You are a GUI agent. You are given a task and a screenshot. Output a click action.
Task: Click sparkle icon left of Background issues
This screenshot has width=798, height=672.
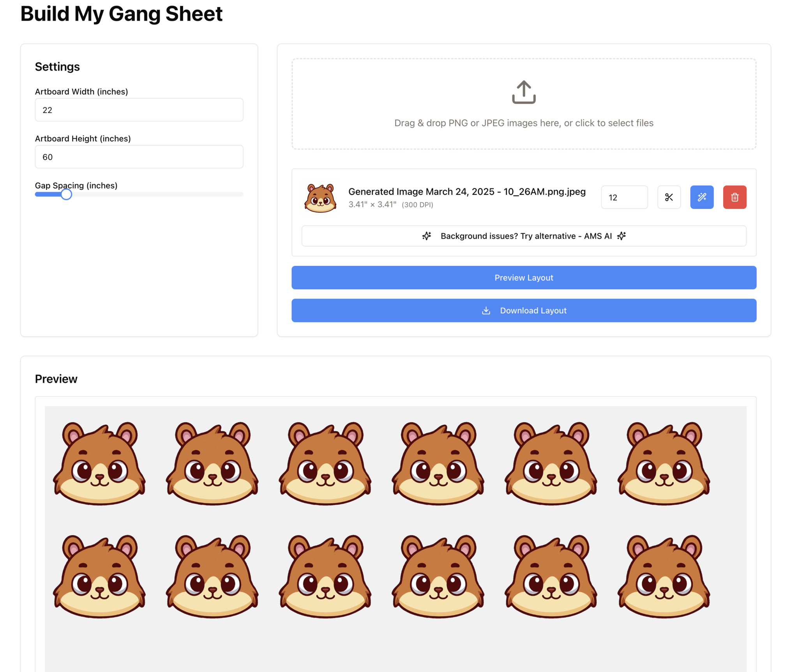(x=426, y=236)
